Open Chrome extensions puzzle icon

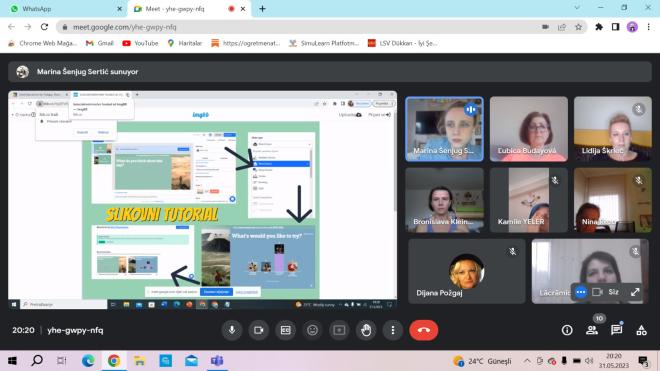point(599,27)
